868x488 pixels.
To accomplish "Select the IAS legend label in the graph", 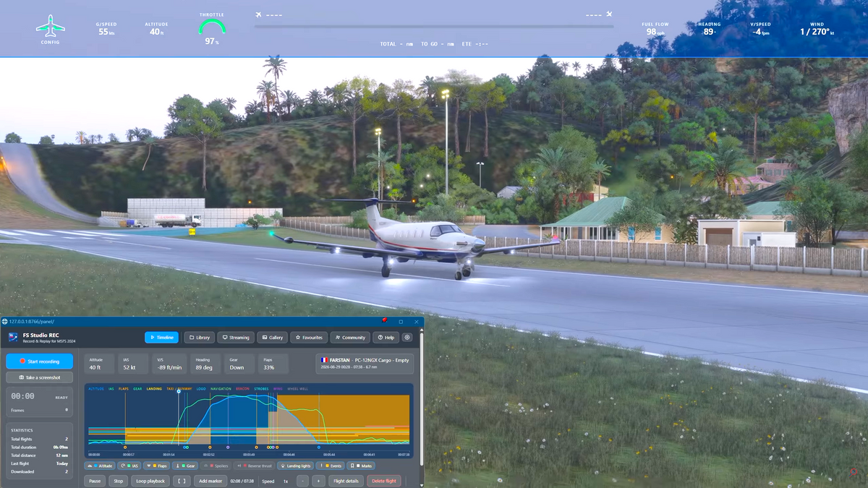I will click(111, 388).
